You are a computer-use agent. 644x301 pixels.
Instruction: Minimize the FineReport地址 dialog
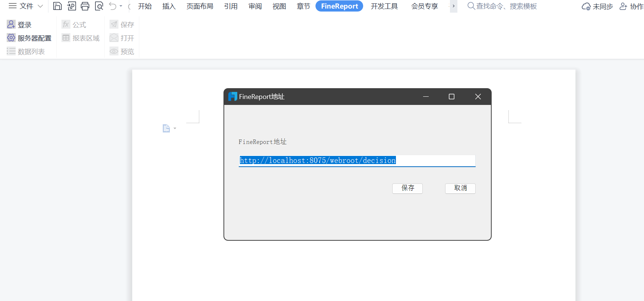pyautogui.click(x=426, y=97)
